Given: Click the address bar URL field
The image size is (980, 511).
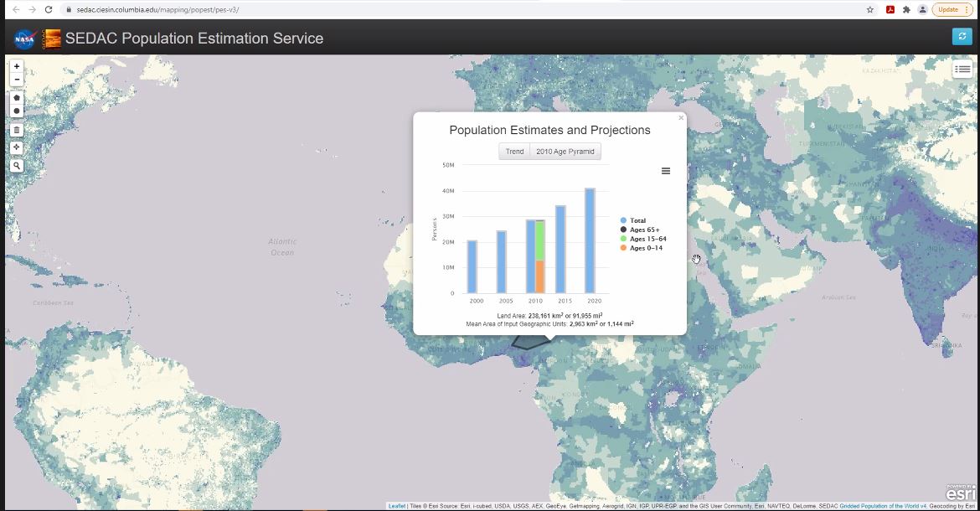Looking at the screenshot, I should pos(462,9).
